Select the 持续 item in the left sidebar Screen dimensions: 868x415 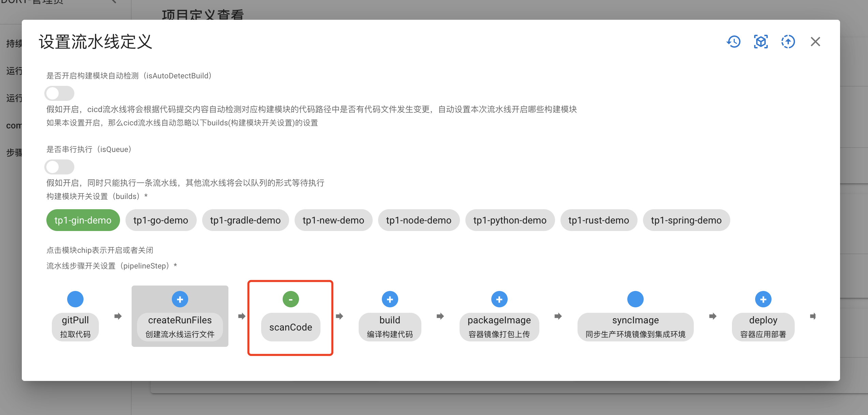14,43
